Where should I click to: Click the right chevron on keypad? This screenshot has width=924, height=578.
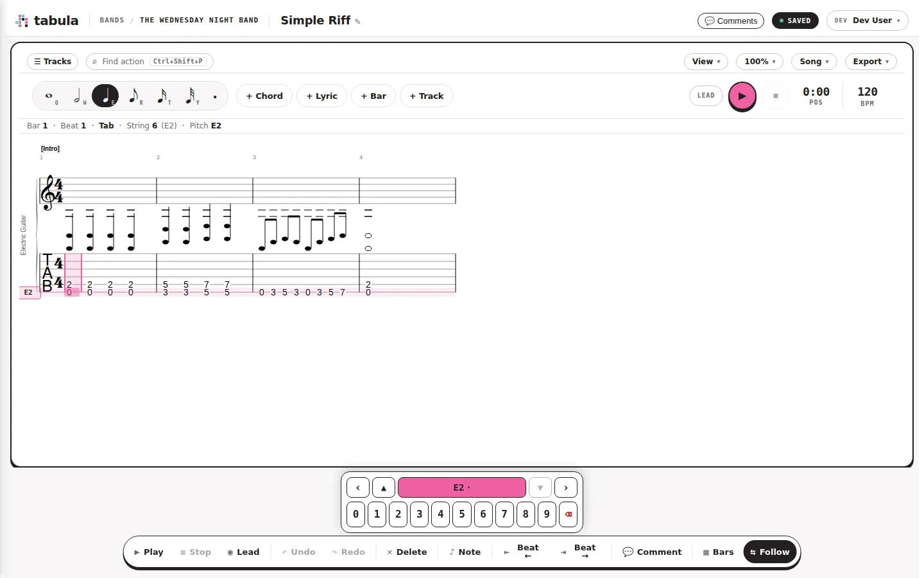(566, 487)
